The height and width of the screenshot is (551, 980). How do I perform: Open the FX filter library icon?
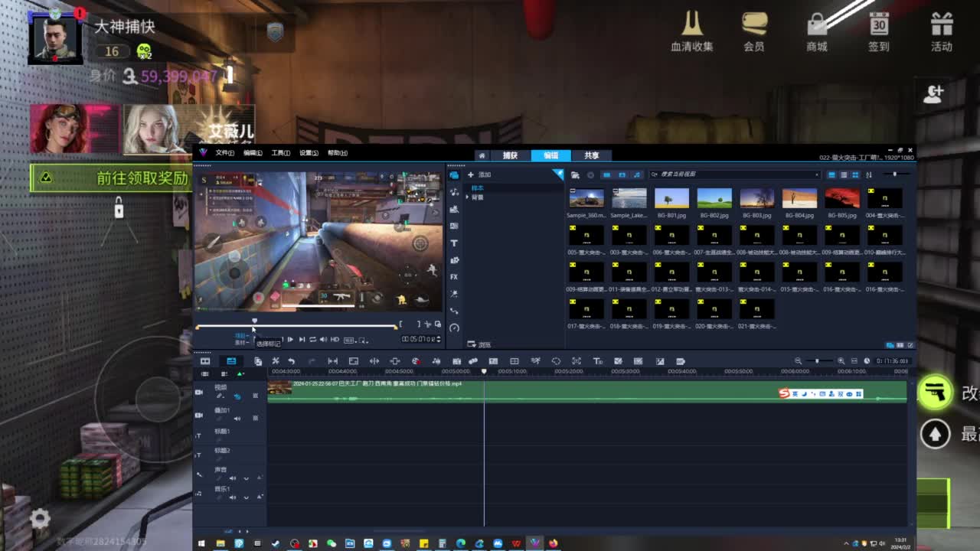pyautogui.click(x=454, y=277)
